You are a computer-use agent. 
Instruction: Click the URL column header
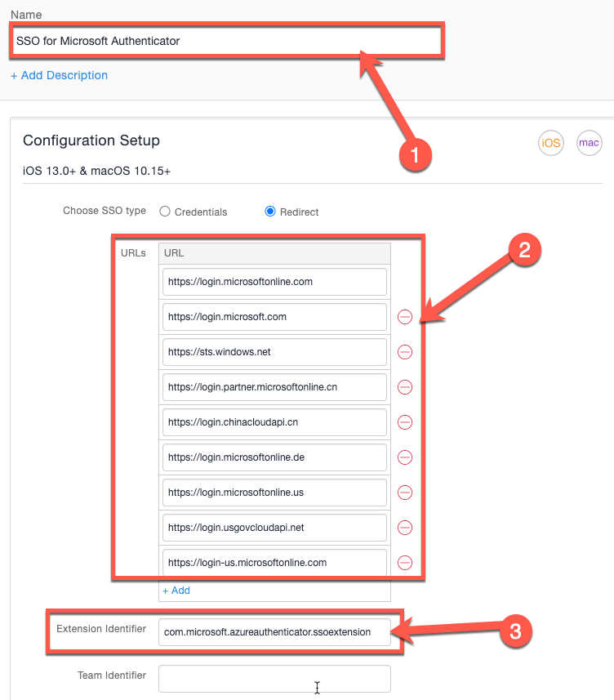pos(176,253)
